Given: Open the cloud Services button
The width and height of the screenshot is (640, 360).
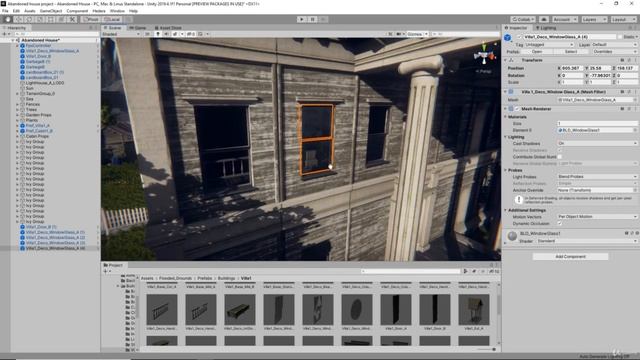Looking at the screenshot, I should click(544, 19).
